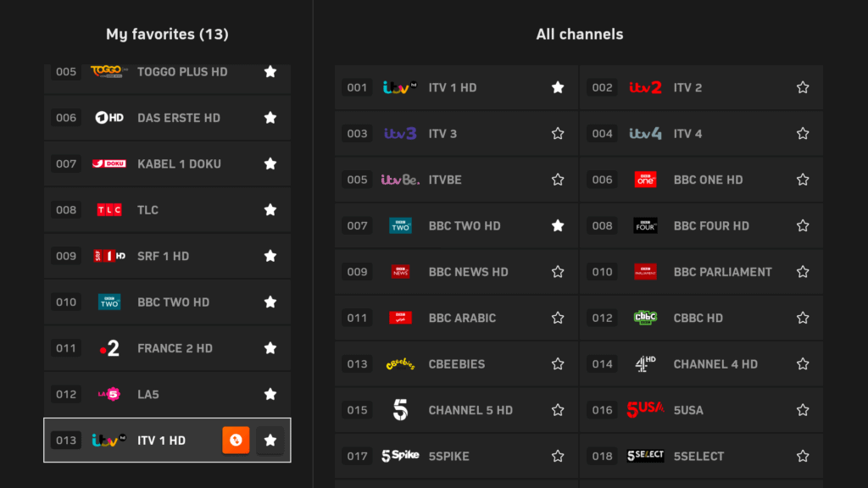The height and width of the screenshot is (488, 868).
Task: Click the France 2 logo in favorites
Action: [109, 348]
